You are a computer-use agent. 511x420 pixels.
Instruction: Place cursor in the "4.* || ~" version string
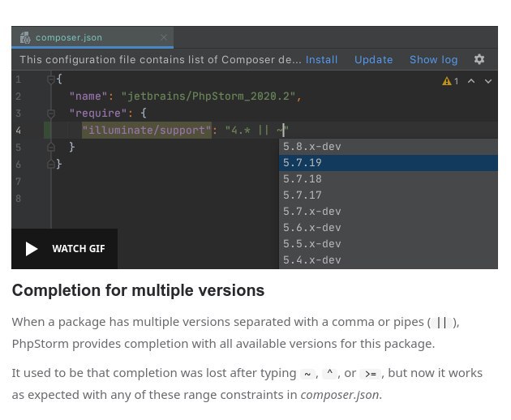coord(257,131)
